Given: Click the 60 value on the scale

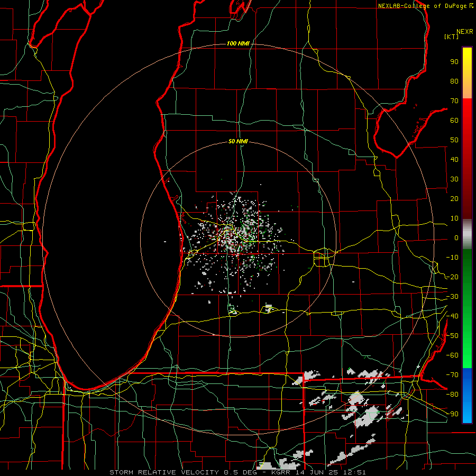Looking at the screenshot, I should pos(454,121).
